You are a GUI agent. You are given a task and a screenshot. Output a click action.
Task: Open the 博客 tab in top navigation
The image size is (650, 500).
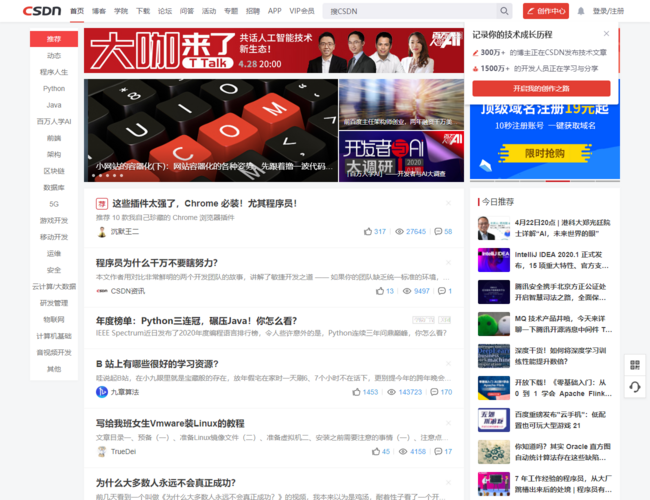coord(99,11)
